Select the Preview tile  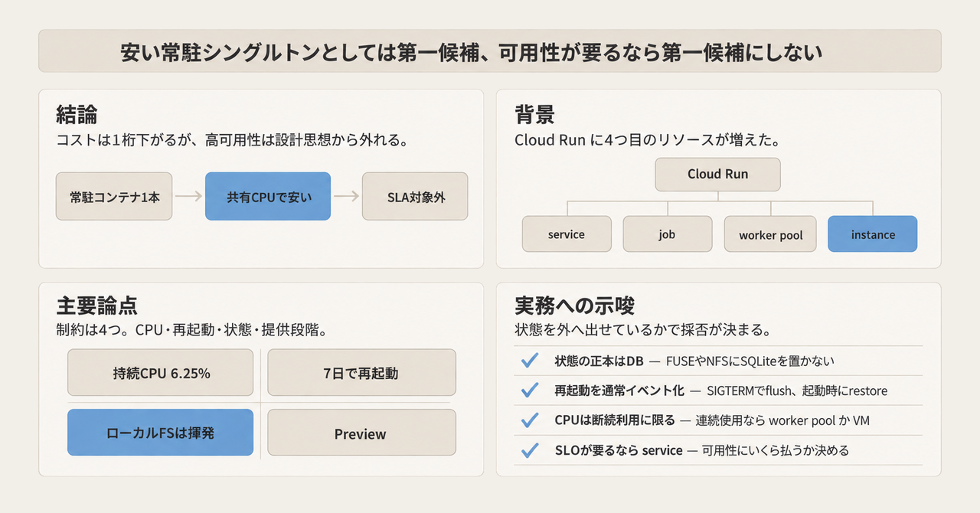(361, 433)
